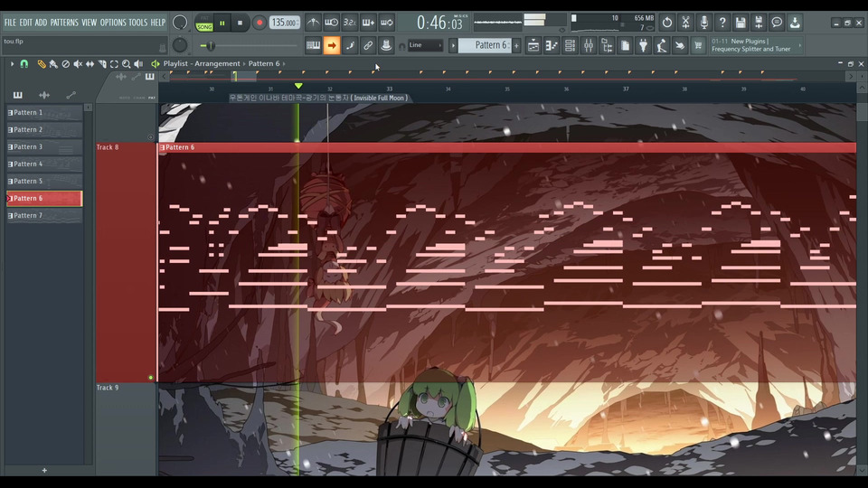Screen dimensions: 868x488
Task: Toggle loop recording
Action: (386, 23)
